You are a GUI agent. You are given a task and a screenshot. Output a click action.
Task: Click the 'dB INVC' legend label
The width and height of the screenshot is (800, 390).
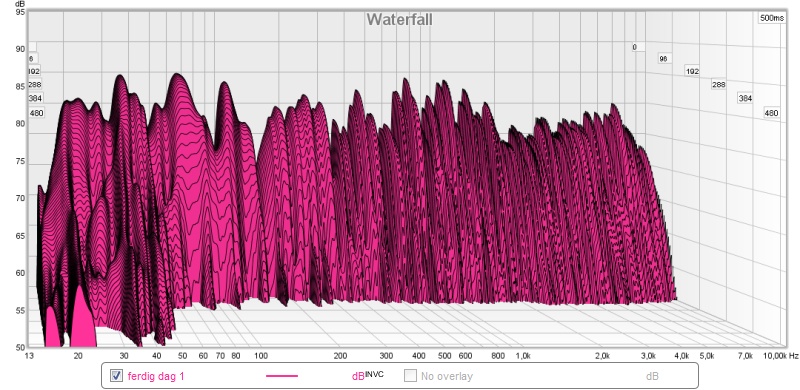pos(367,376)
